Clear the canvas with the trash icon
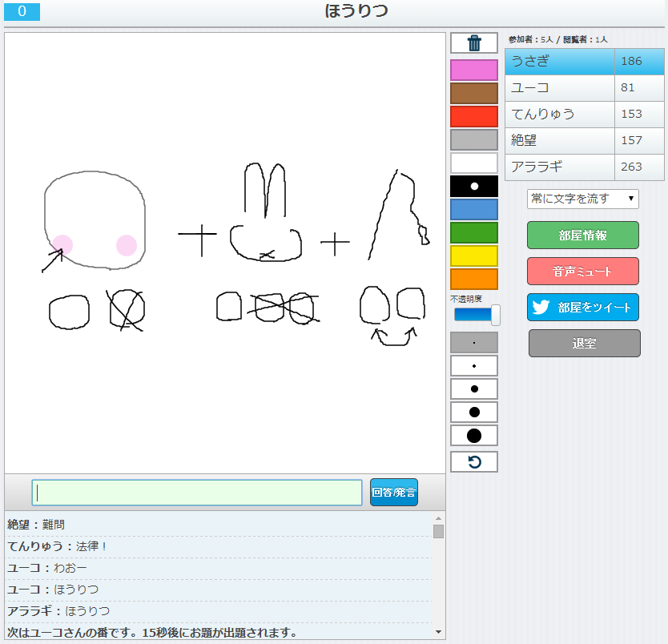The height and width of the screenshot is (644, 668). point(473,43)
